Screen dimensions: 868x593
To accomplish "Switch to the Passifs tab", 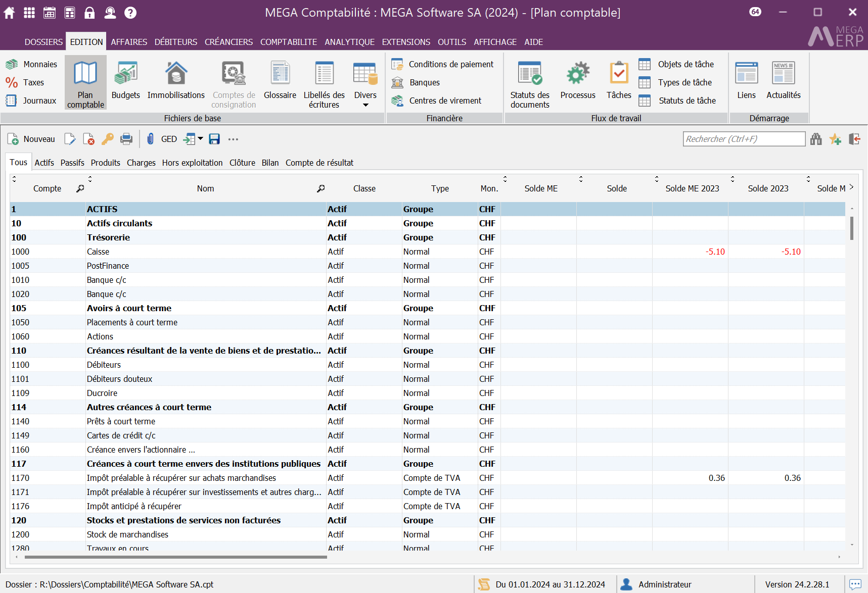I will [x=72, y=163].
